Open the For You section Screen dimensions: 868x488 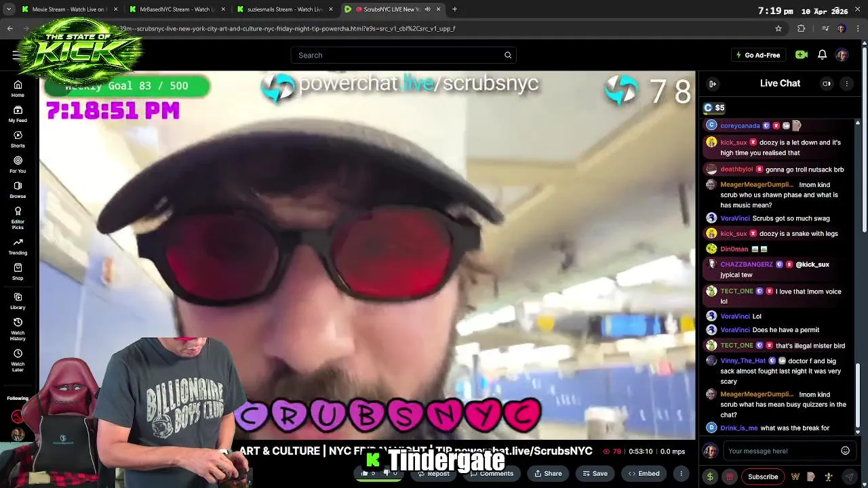click(x=18, y=165)
